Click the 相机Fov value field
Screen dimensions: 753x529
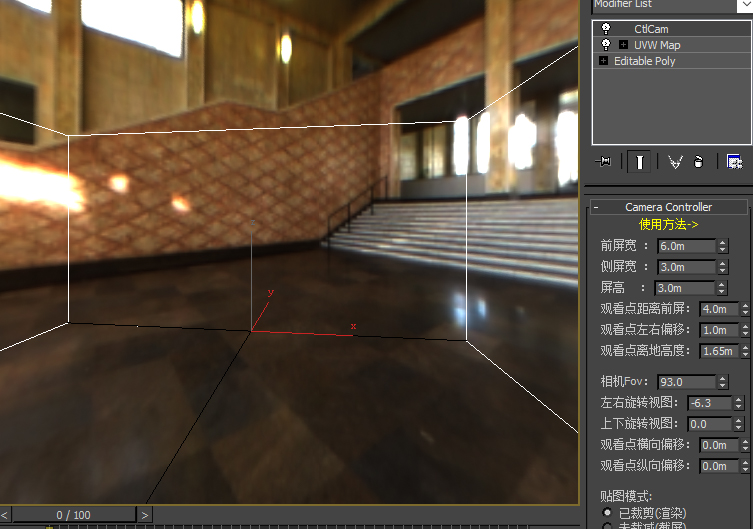[x=685, y=382]
